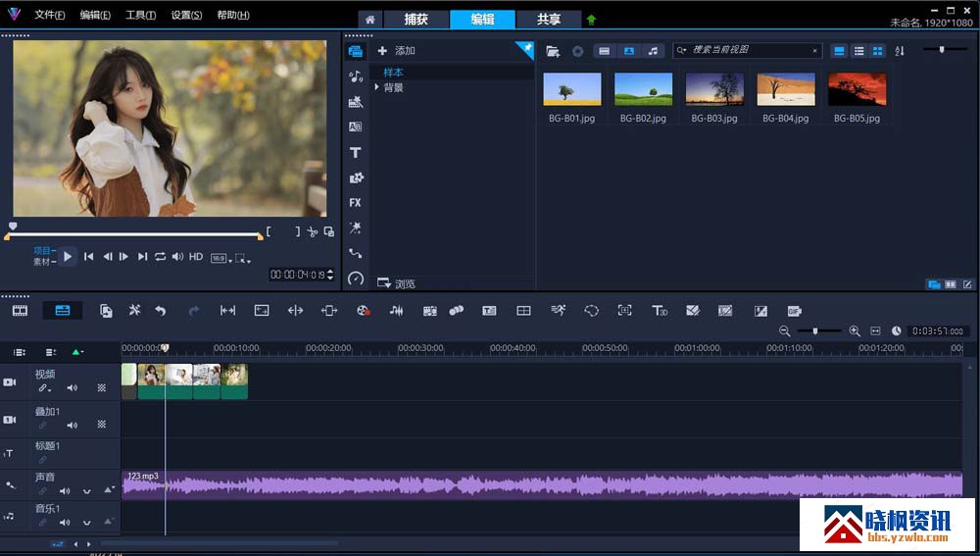
Task: Open the Sound/music library panel icon
Action: coord(356,76)
